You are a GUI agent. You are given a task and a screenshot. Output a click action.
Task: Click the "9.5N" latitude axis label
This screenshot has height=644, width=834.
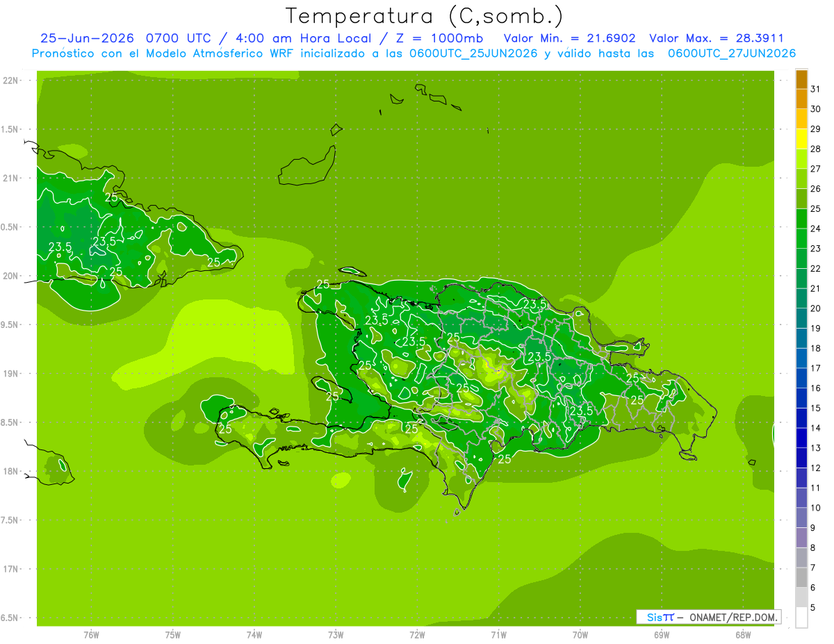pyautogui.click(x=10, y=324)
